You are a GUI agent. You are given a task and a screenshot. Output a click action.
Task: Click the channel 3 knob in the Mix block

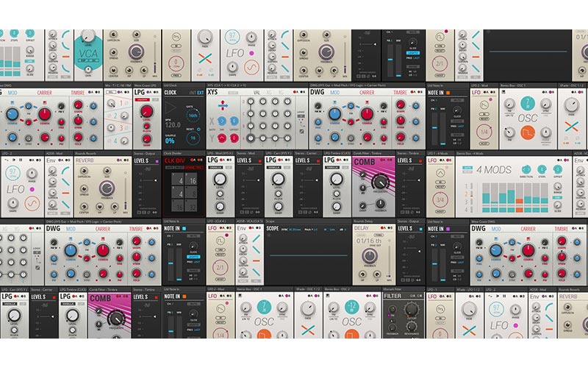(111, 128)
